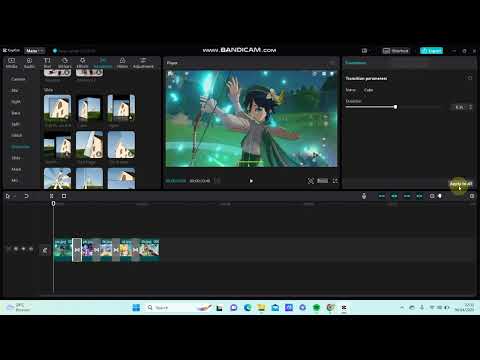Viewport: 480px width, 360px height.
Task: Select the MG transition category
Action: (x=15, y=181)
